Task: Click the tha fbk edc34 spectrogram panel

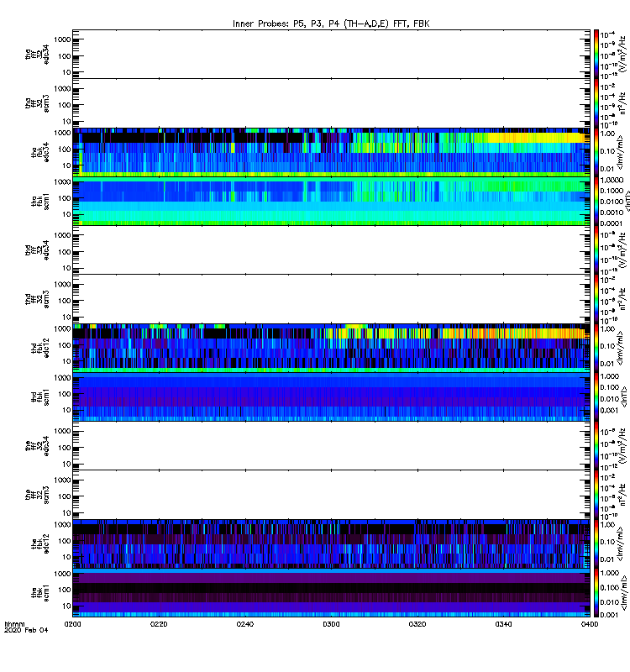Action: click(x=331, y=152)
